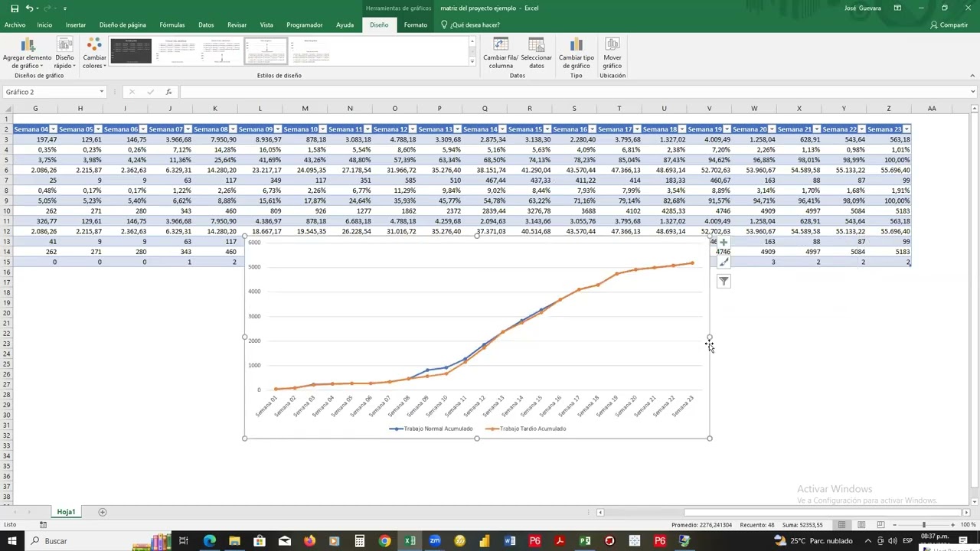This screenshot has width=980, height=551.
Task: Collapse the ribbon with the arrow
Action: [973, 75]
